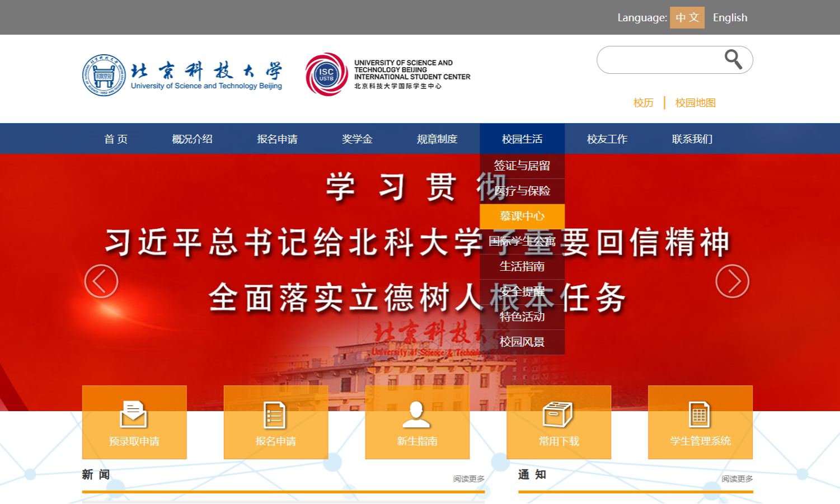Advance to next banner slide arrow
The width and height of the screenshot is (840, 504).
(732, 281)
